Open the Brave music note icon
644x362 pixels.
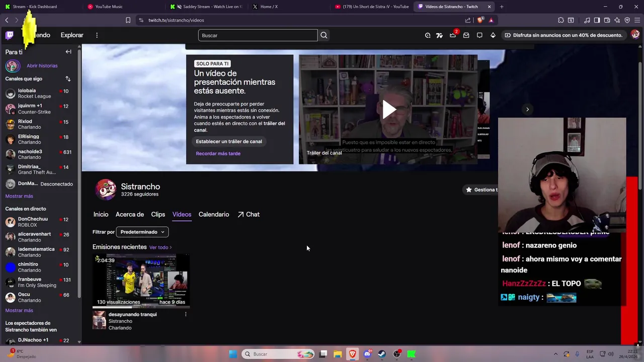pos(587,20)
